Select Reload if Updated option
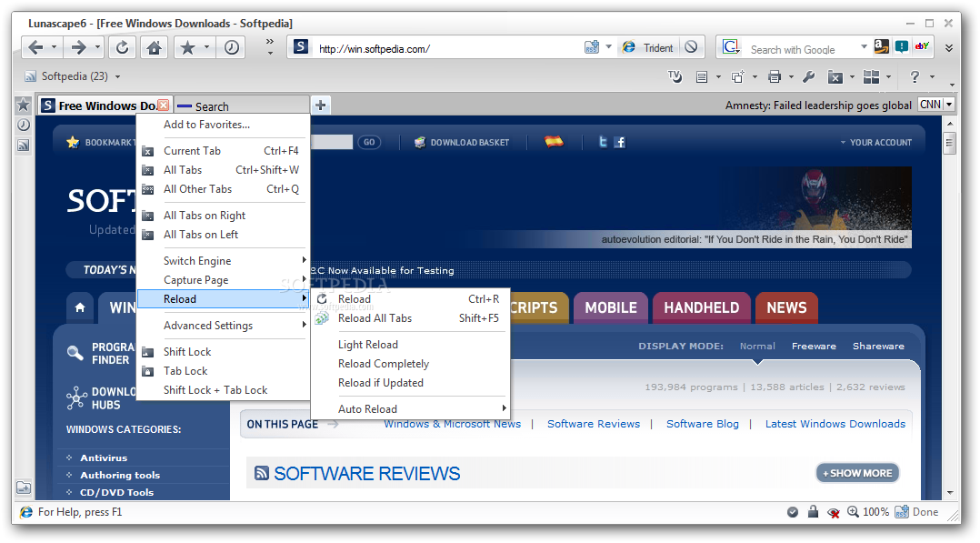 tap(411, 383)
